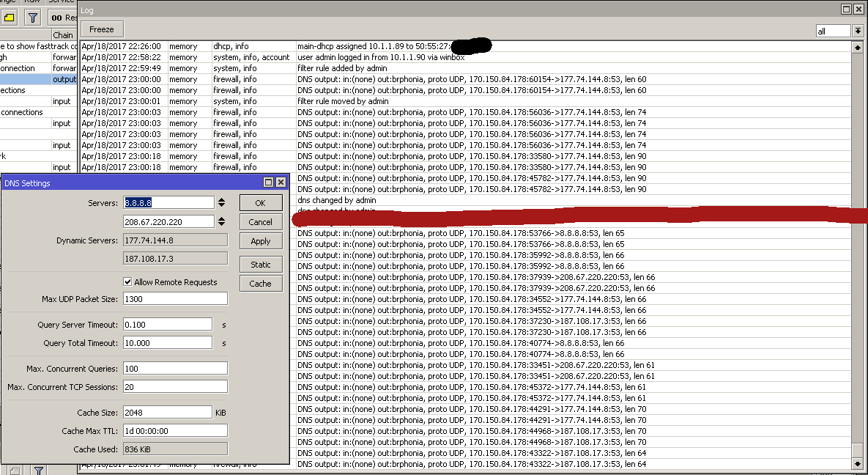Click the server field containing 208.67.220.220

(x=168, y=221)
